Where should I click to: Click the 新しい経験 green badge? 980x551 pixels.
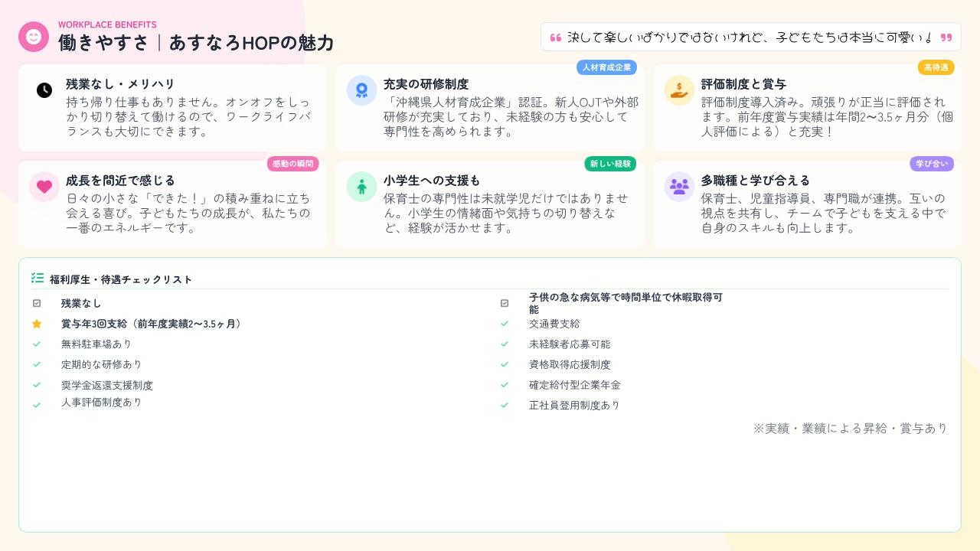(610, 164)
